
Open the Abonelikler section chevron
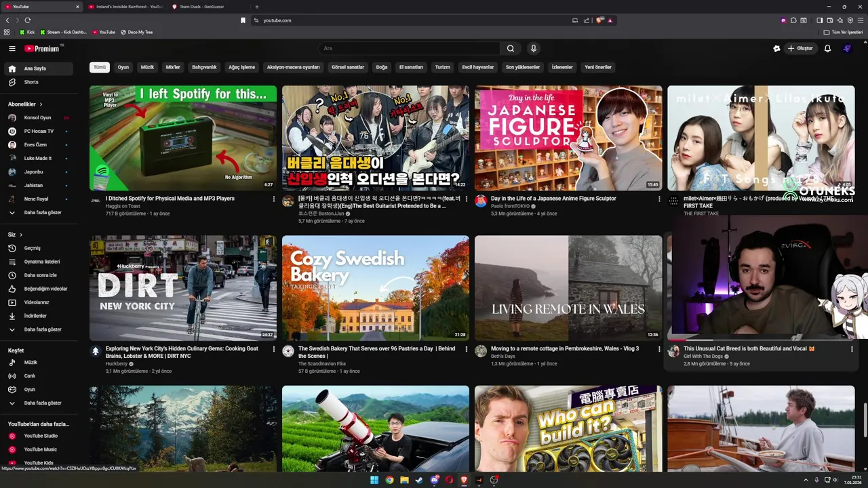pos(41,104)
